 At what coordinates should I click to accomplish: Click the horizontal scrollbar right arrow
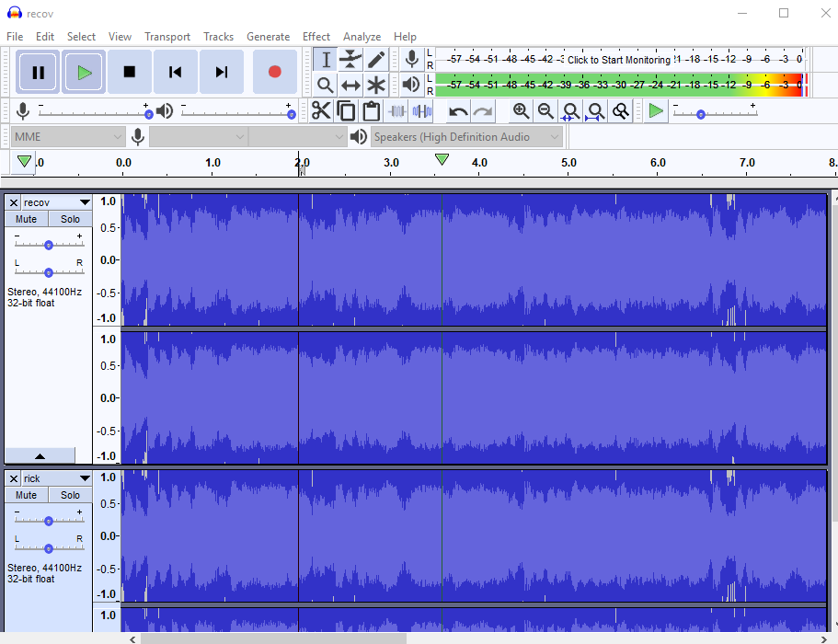coord(823,638)
